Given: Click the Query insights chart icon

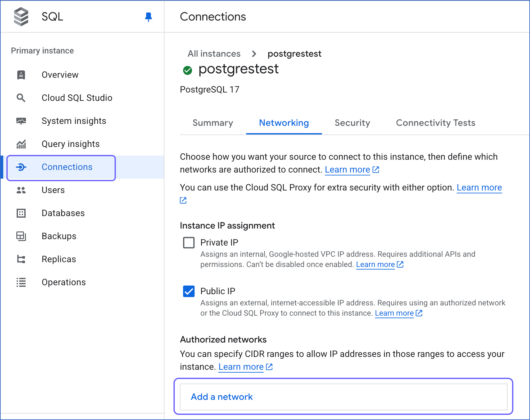Looking at the screenshot, I should [21, 144].
